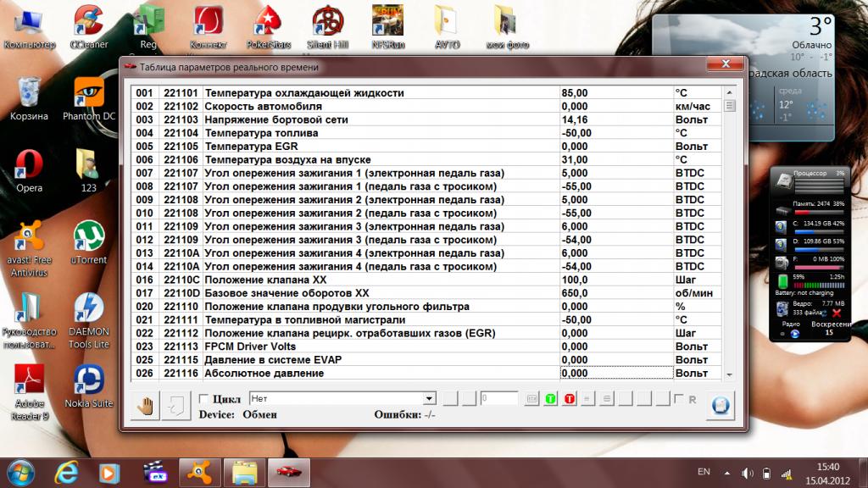Click the hand stop button
The height and width of the screenshot is (488, 868).
pos(146,405)
